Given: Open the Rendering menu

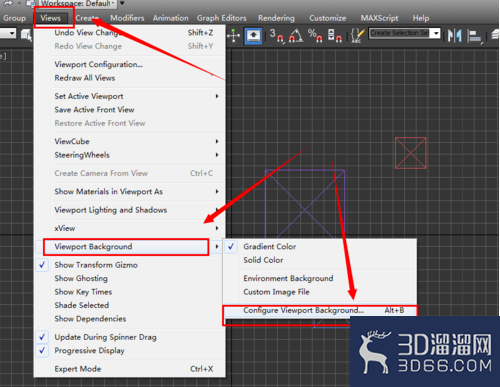Looking at the screenshot, I should tap(276, 18).
